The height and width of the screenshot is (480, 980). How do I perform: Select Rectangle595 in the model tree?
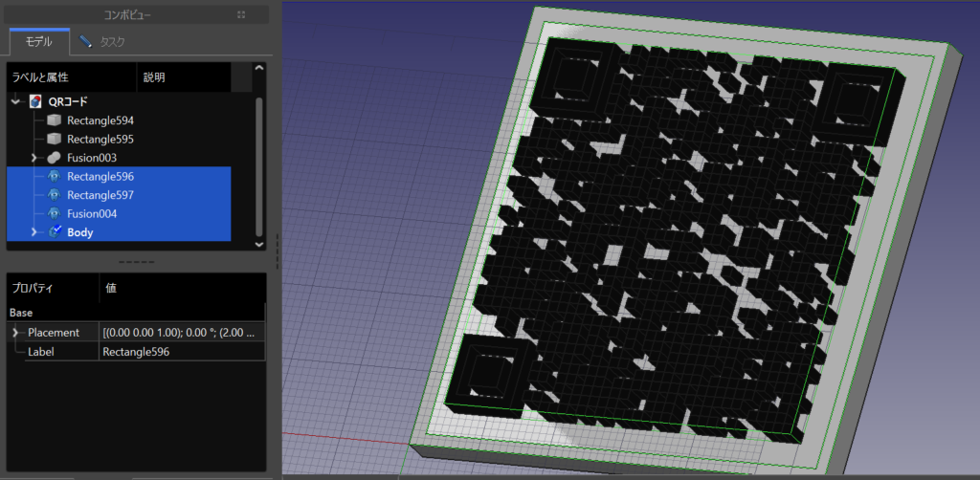[100, 139]
